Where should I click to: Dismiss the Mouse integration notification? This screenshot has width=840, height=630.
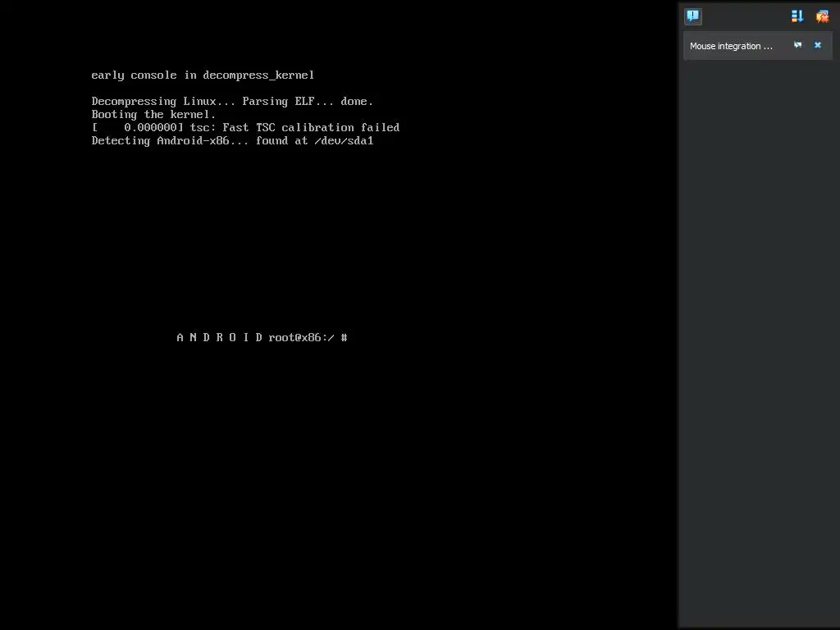[x=818, y=45]
